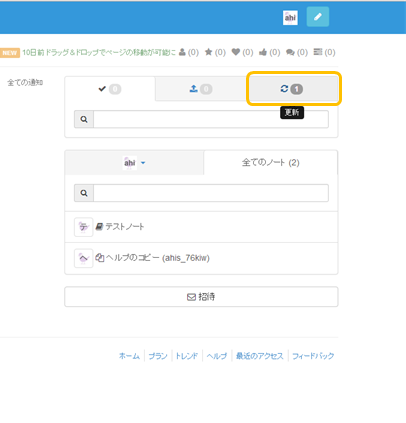Screen dimensions: 406x423
Task: Switch to the checkmark notifications tab
Action: click(110, 89)
